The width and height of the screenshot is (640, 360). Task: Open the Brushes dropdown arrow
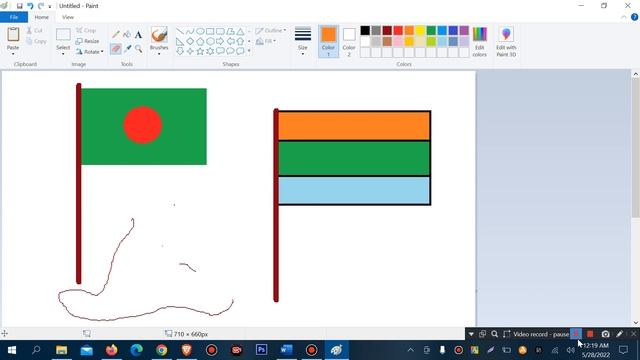pos(159,54)
